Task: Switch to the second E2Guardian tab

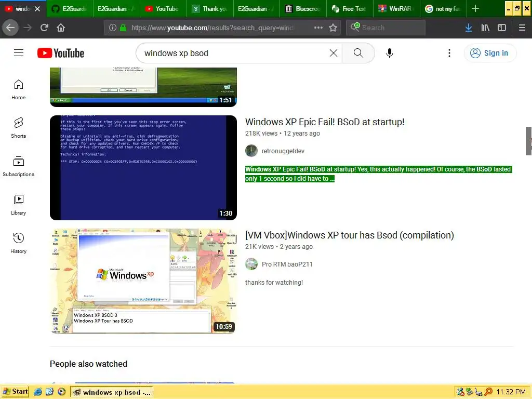Action: coord(116,9)
